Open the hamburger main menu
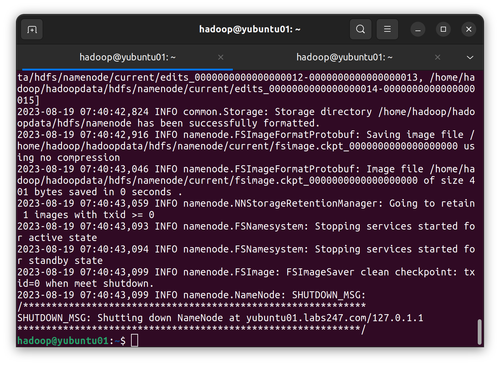 [x=387, y=29]
